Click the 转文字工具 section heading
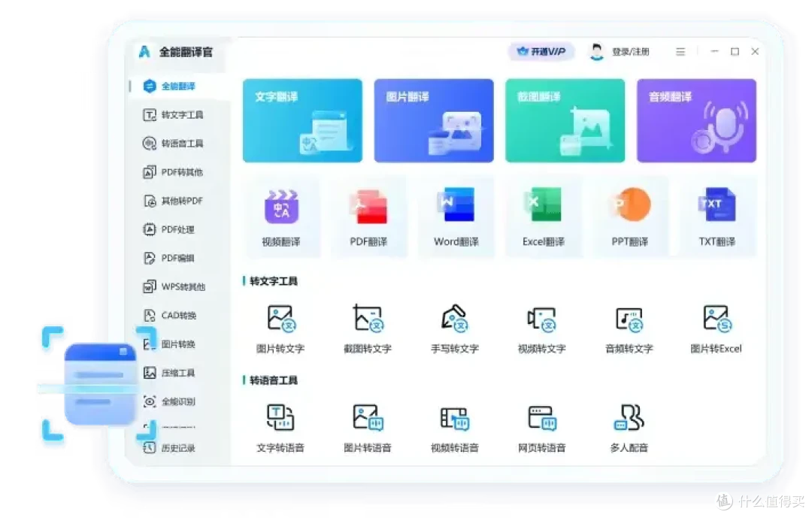Image resolution: width=812 pixels, height=518 pixels. (274, 281)
